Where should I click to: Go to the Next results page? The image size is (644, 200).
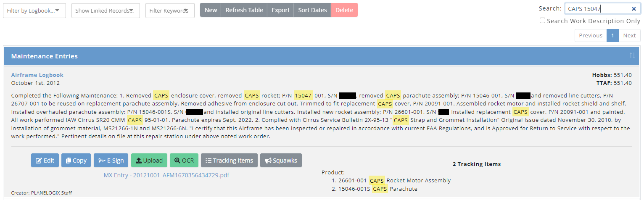pos(629,36)
